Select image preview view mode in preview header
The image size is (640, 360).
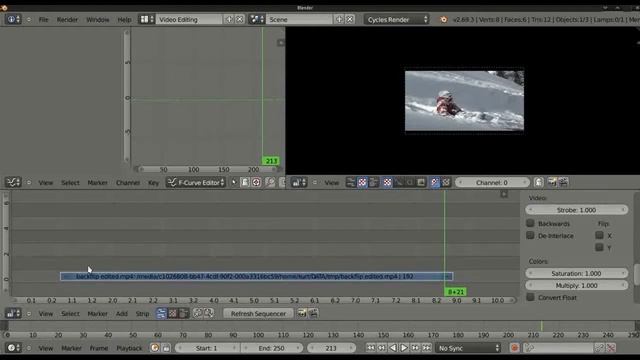click(362, 182)
